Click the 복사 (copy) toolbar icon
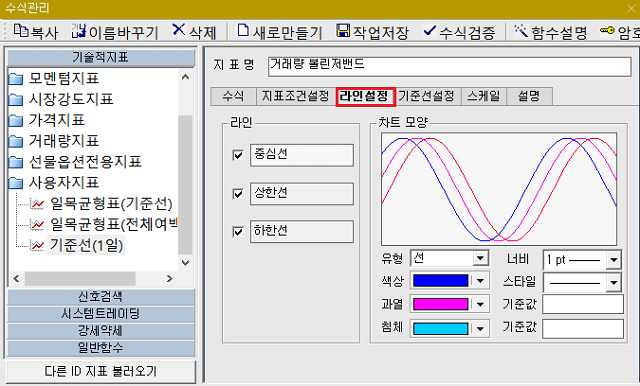 click(x=20, y=31)
